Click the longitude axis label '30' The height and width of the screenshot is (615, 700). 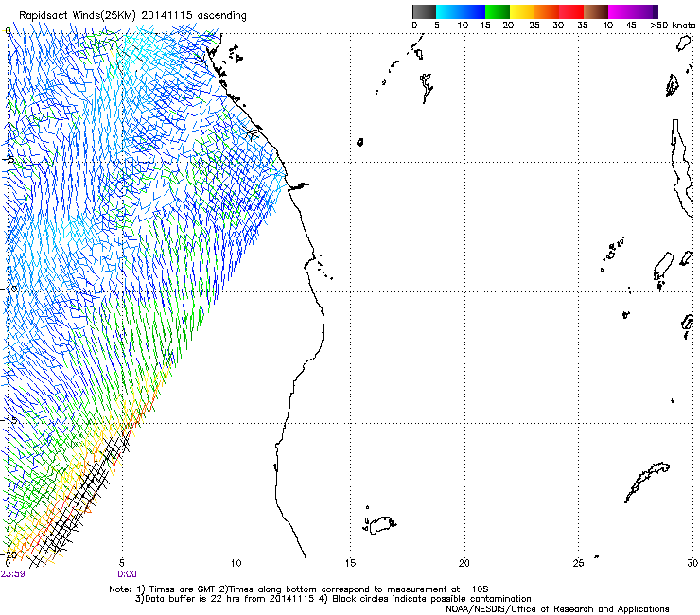692,563
